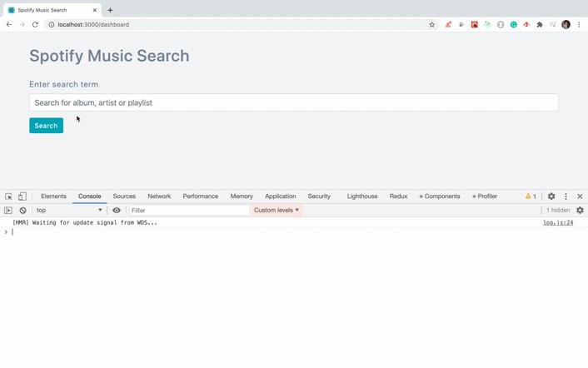Close the DevTools panel
This screenshot has height=368, width=588.
[x=580, y=196]
